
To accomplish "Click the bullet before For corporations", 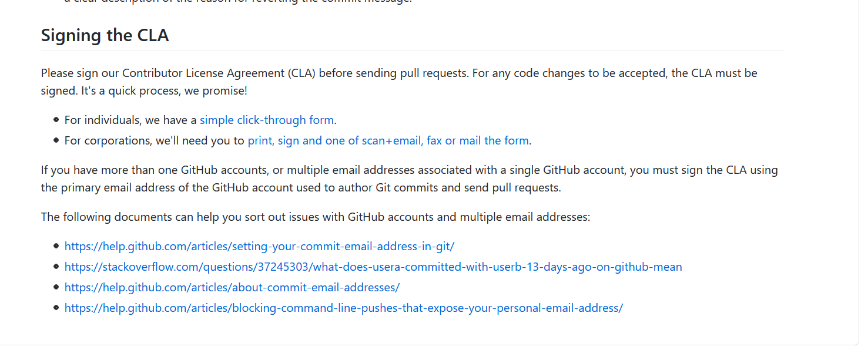I will click(x=56, y=140).
